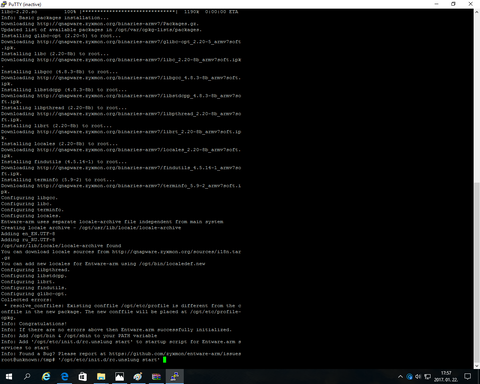The height and width of the screenshot is (384, 480).
Task: Click 'Installing locales (2.20-8b) to root...' line
Action: click(x=59, y=144)
